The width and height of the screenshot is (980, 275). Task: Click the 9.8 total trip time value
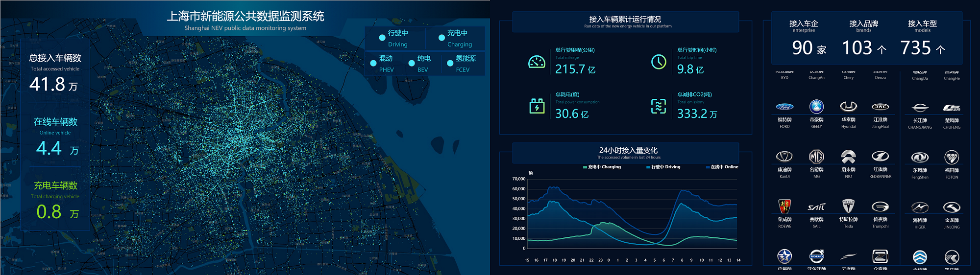click(685, 69)
